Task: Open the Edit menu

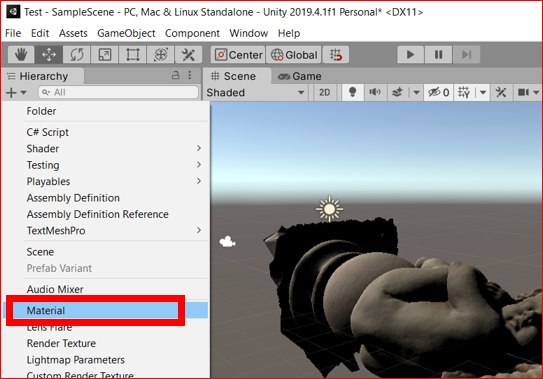Action: (x=40, y=33)
